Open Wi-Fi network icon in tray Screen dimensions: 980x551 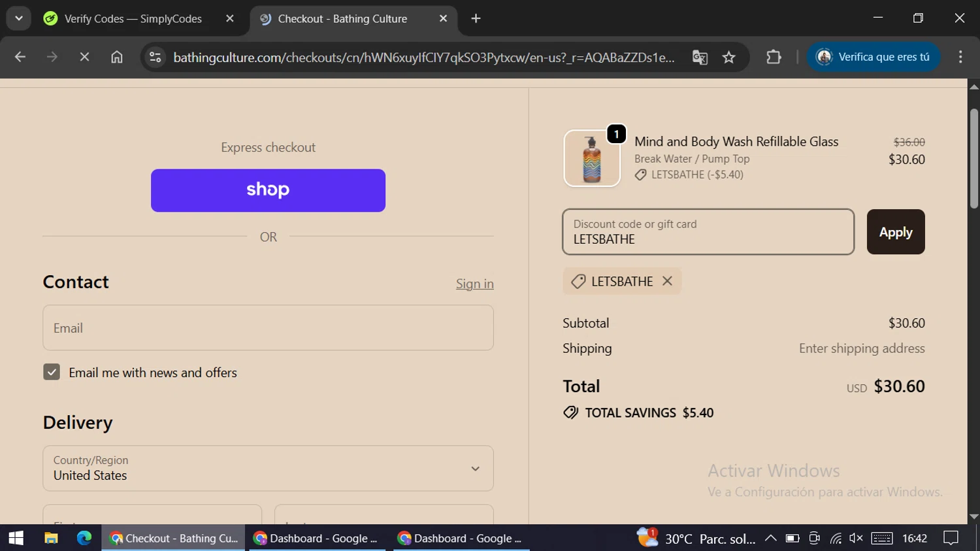[836, 538]
